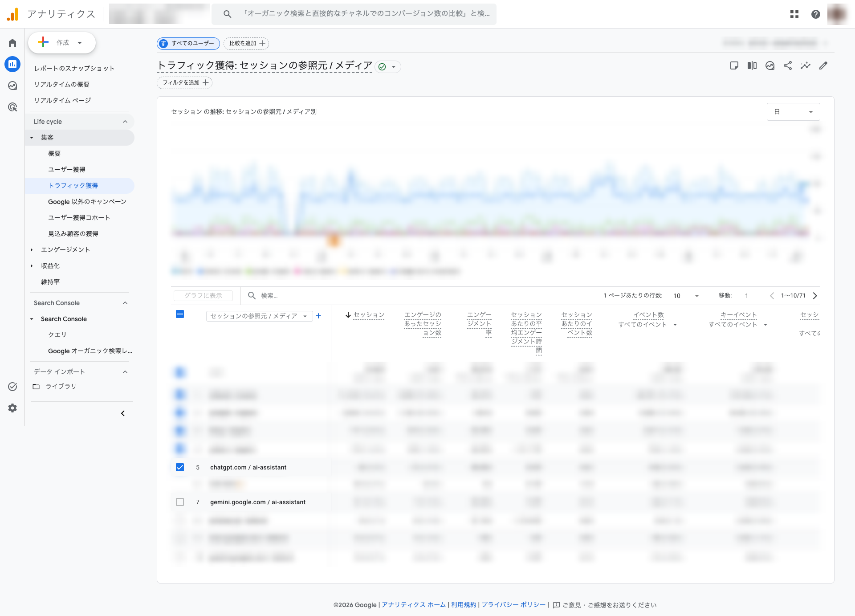Open the rows per page dropdown
Image resolution: width=855 pixels, height=616 pixels.
point(686,296)
